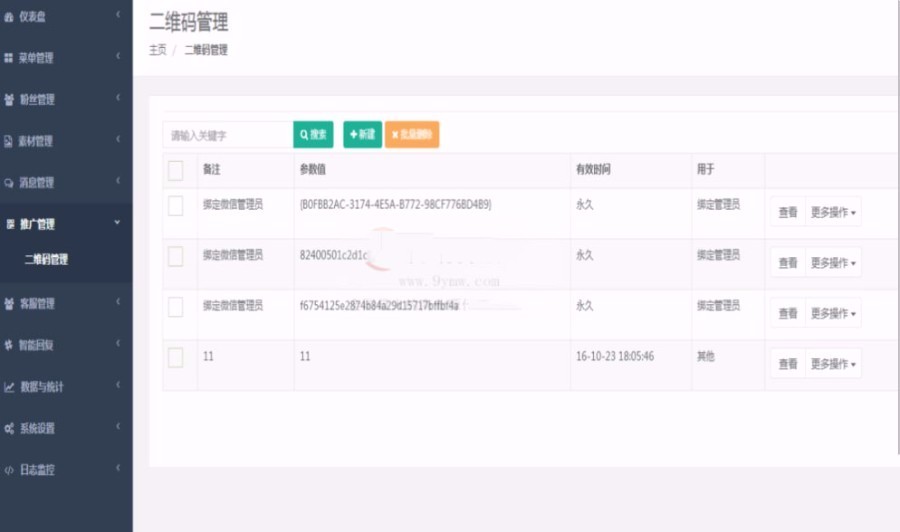Click the users icon beside 客服管理
This screenshot has width=900, height=532.
coord(9,304)
